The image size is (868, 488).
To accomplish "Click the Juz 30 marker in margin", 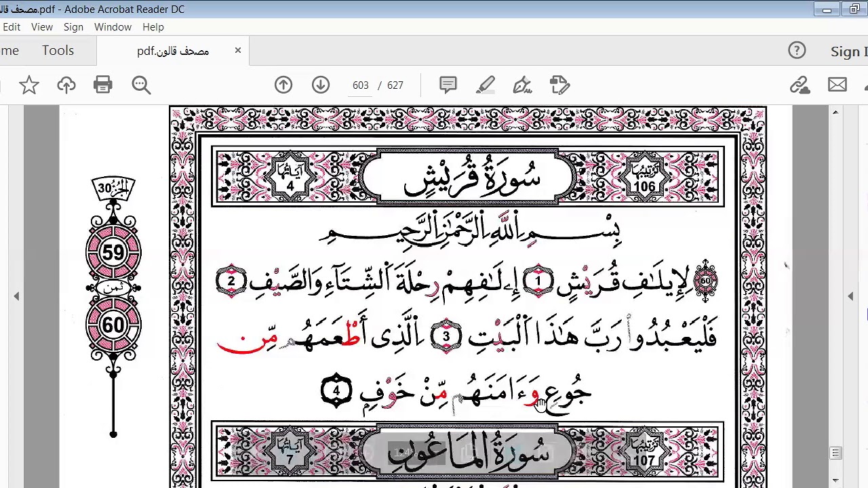I will 113,188.
